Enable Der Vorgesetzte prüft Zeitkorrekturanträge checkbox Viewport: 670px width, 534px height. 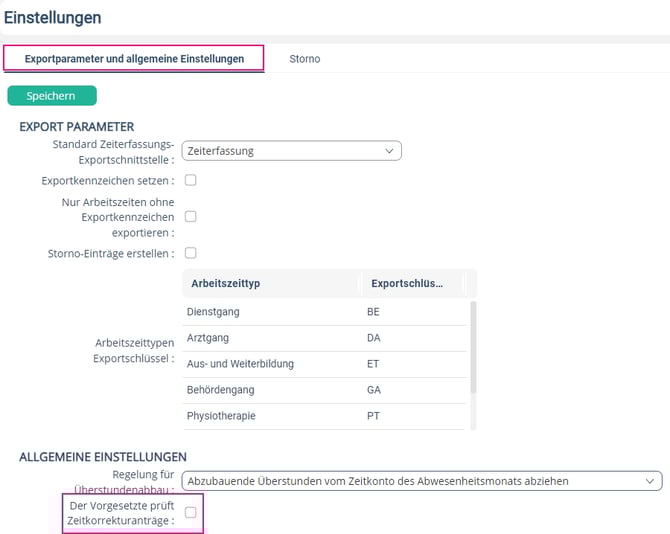coord(191,512)
